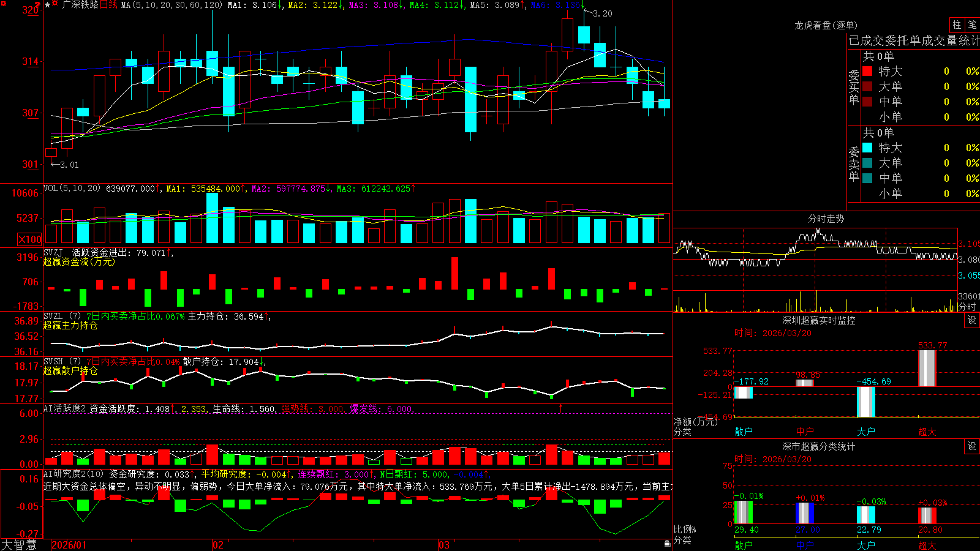Viewport: 980px width, 551px height.
Task: Click the small lock icon on the date axis
Action: click(668, 544)
